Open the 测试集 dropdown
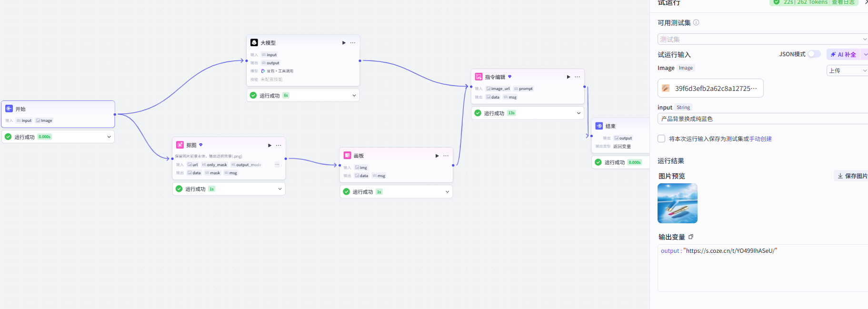 (x=763, y=39)
